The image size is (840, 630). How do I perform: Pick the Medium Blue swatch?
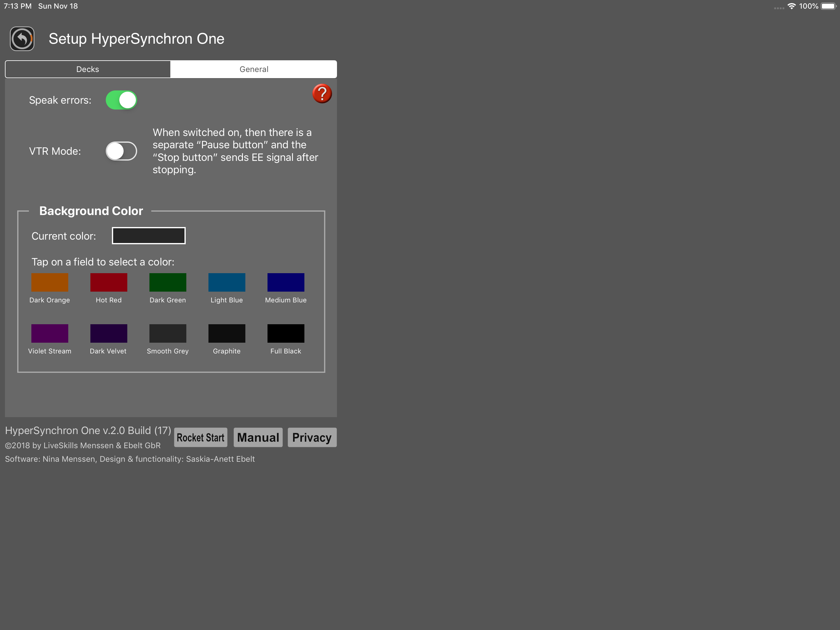(x=286, y=282)
